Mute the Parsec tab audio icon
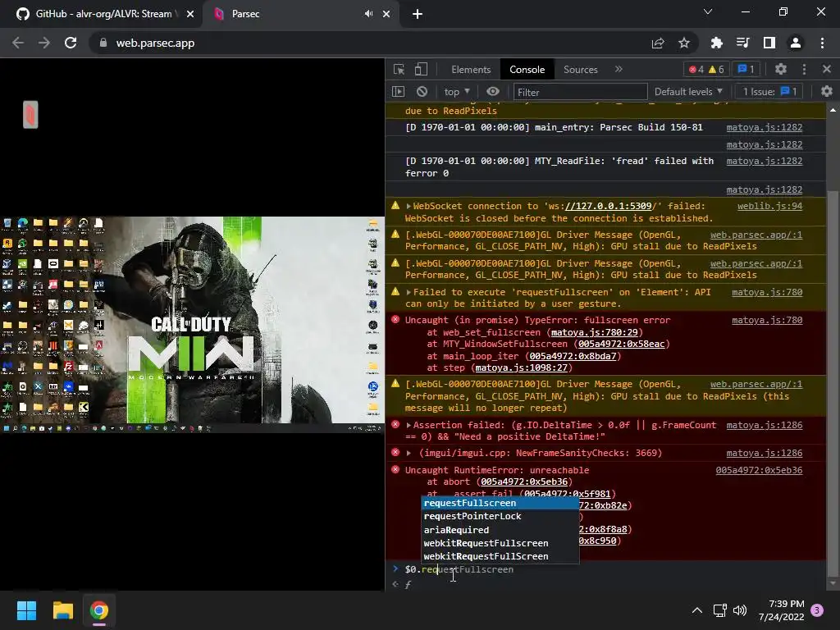 click(x=368, y=14)
